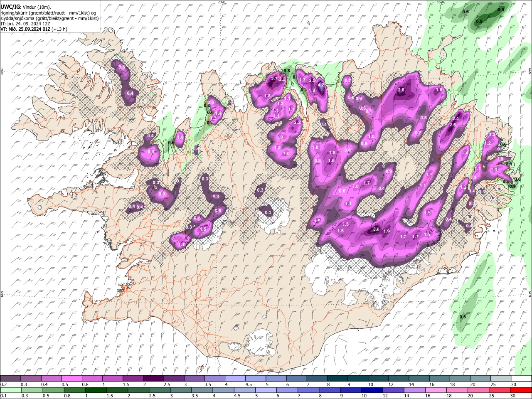This screenshot has height=399, width=532.
Task: Click the light purple 14–16 rain legend swatch
Action: (415, 390)
